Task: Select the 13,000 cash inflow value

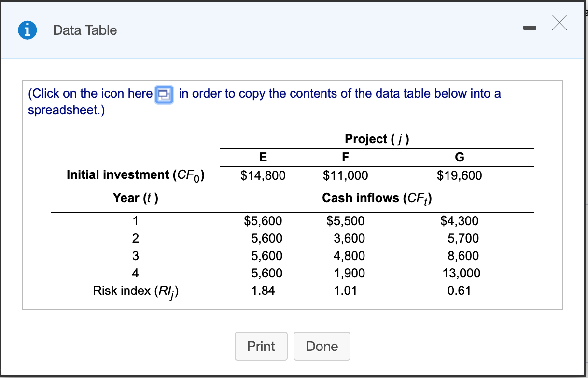Action: (461, 273)
